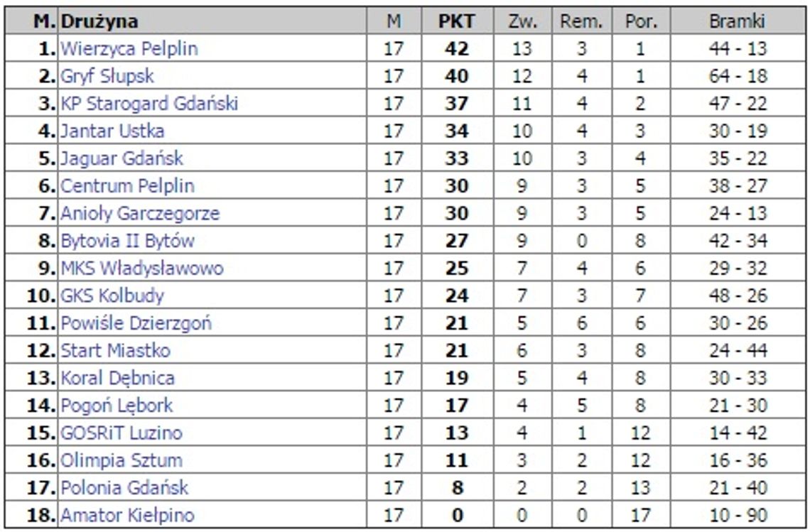The width and height of the screenshot is (810, 532).
Task: Click the Bramki column header
Action: coord(737,21)
